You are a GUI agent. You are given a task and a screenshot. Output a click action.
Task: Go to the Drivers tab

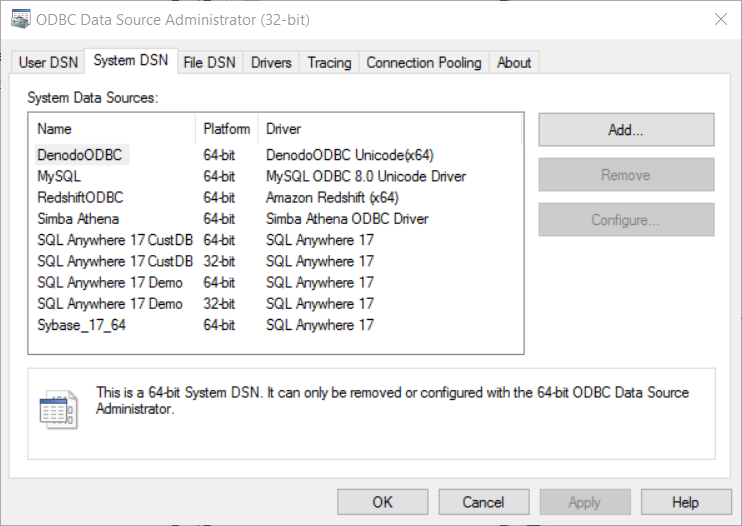coord(271,62)
